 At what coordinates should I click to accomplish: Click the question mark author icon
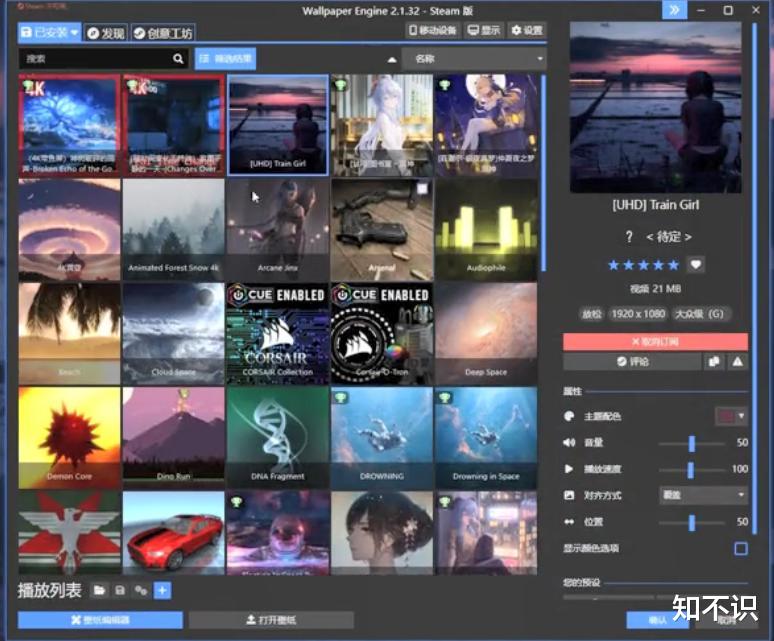[x=629, y=237]
